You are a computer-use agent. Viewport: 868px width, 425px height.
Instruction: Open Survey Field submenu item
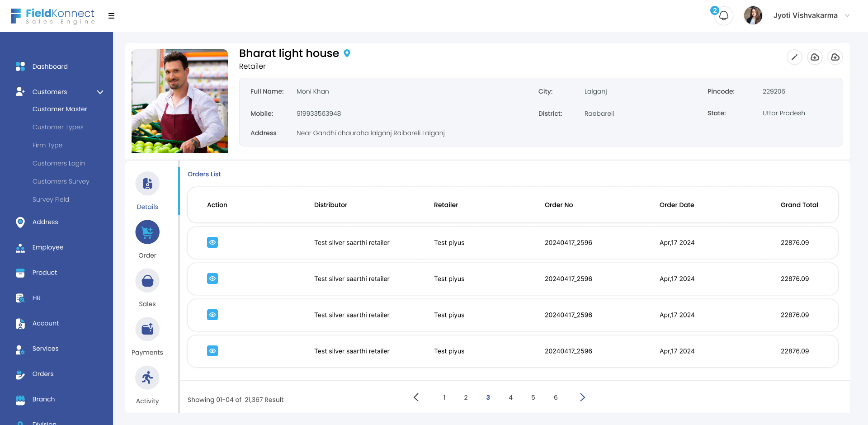51,199
